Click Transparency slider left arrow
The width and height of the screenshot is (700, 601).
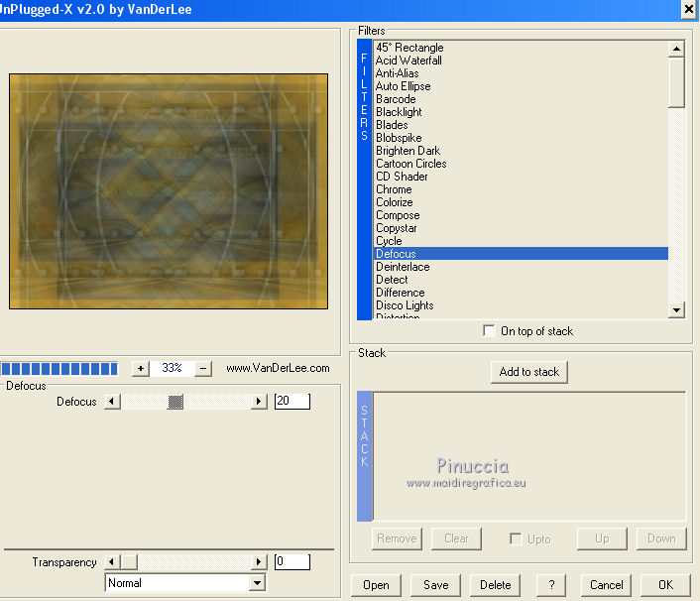112,562
